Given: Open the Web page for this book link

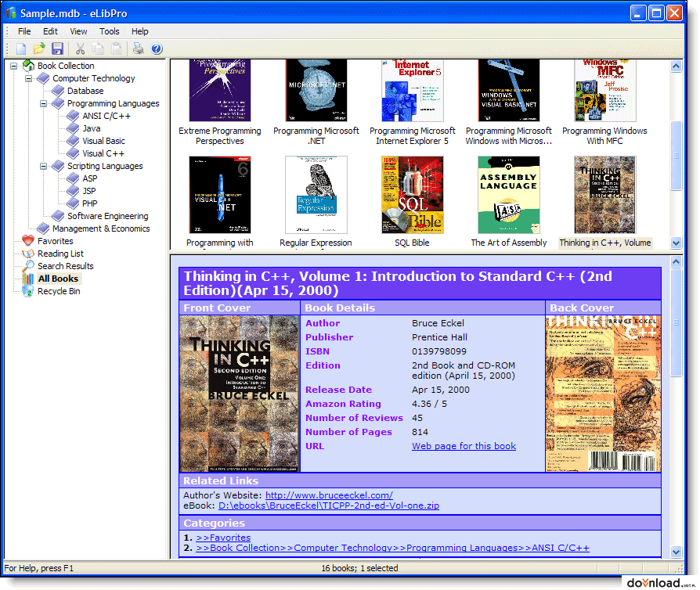Looking at the screenshot, I should pos(464,446).
